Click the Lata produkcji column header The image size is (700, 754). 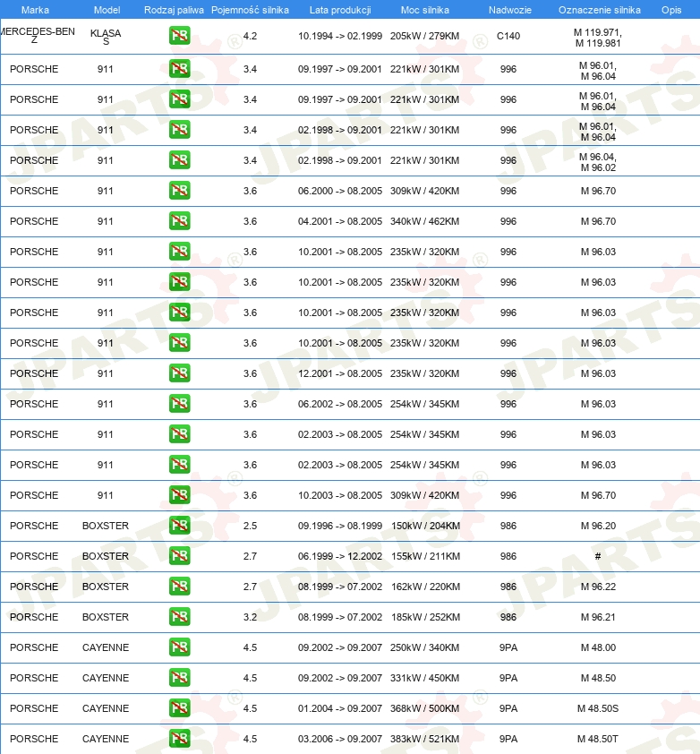click(340, 10)
